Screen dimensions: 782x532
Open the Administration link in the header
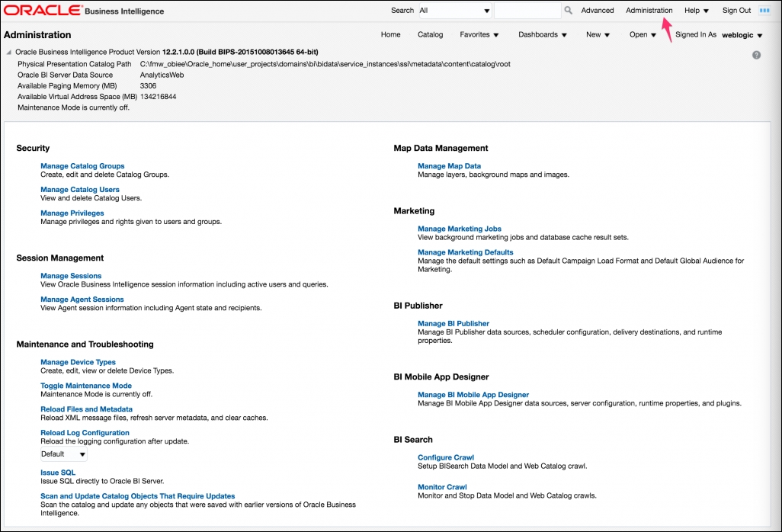click(x=649, y=11)
